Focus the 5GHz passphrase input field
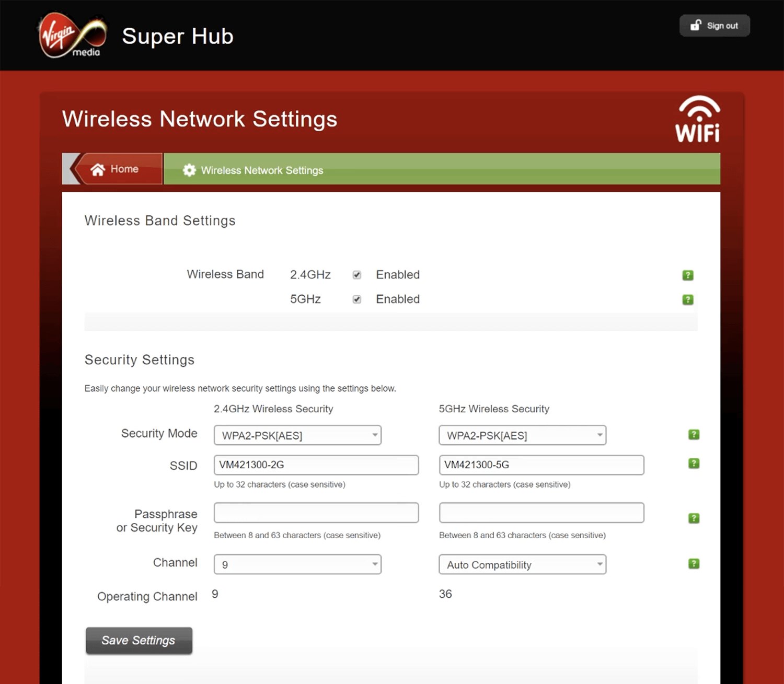Image resolution: width=784 pixels, height=684 pixels. point(541,513)
